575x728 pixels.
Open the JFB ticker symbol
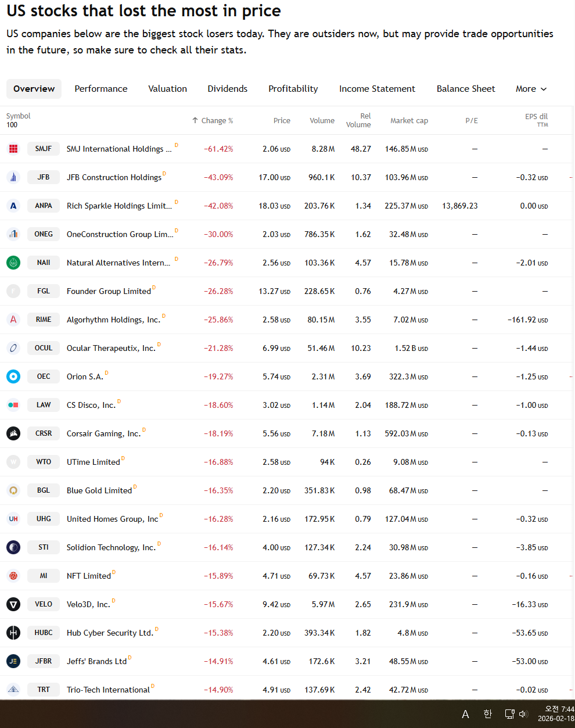[44, 177]
